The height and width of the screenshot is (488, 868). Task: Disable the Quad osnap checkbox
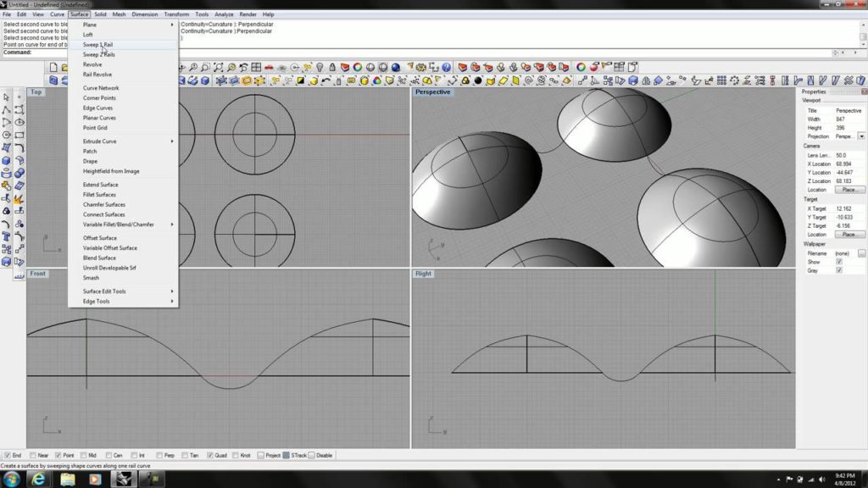click(209, 456)
